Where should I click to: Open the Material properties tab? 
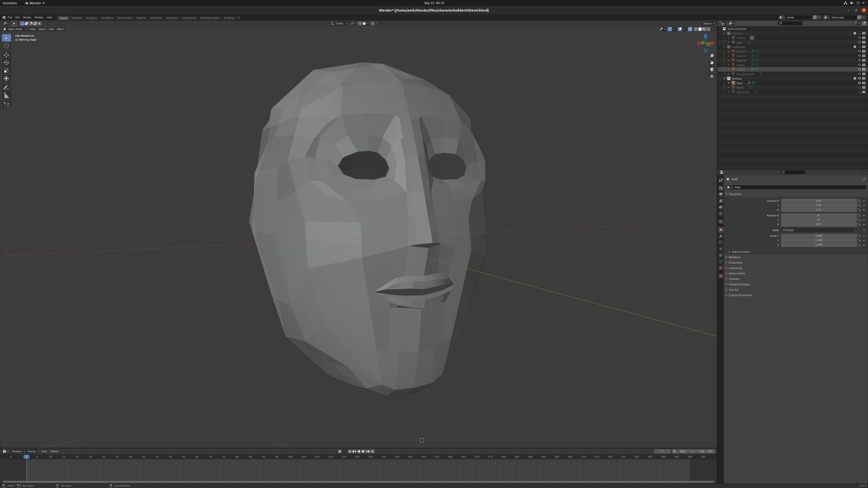(720, 268)
